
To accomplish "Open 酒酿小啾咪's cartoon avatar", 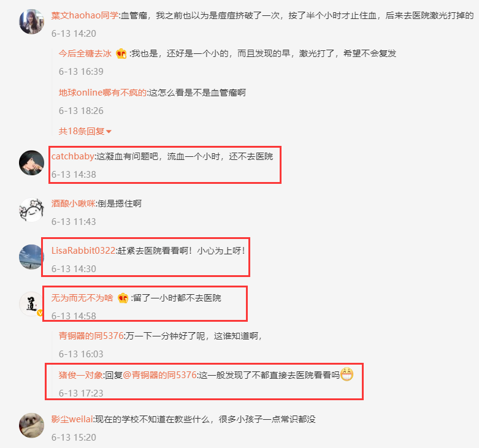I will pos(31,210).
